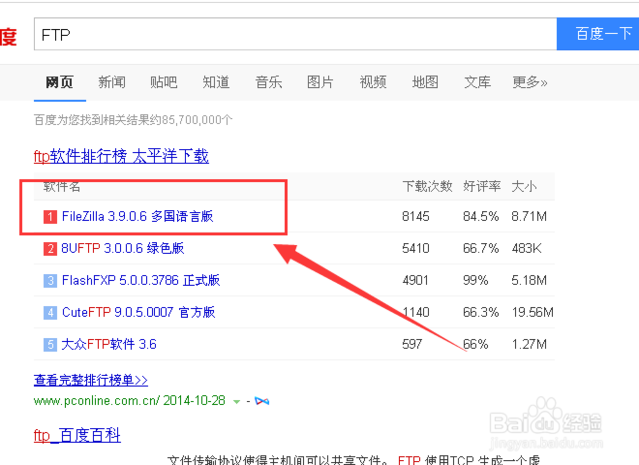Screen dimensions: 639x465
Task: Click size 5.18M in FlashFXP row
Action: [x=529, y=280]
